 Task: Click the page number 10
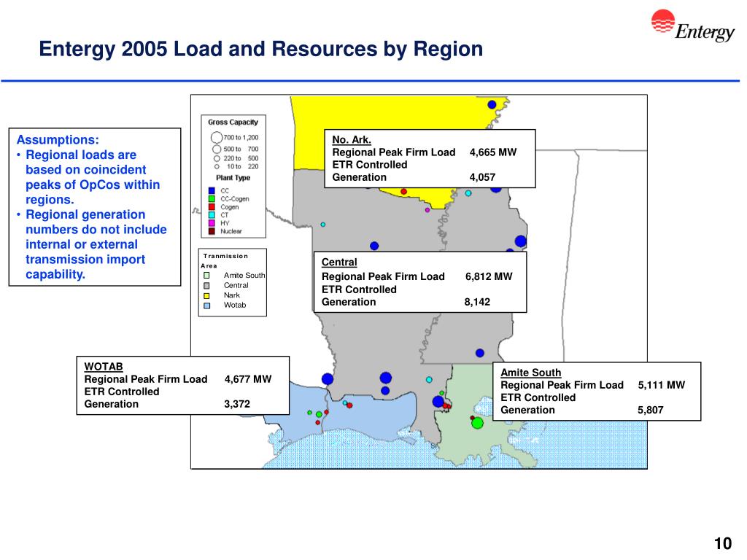[723, 543]
